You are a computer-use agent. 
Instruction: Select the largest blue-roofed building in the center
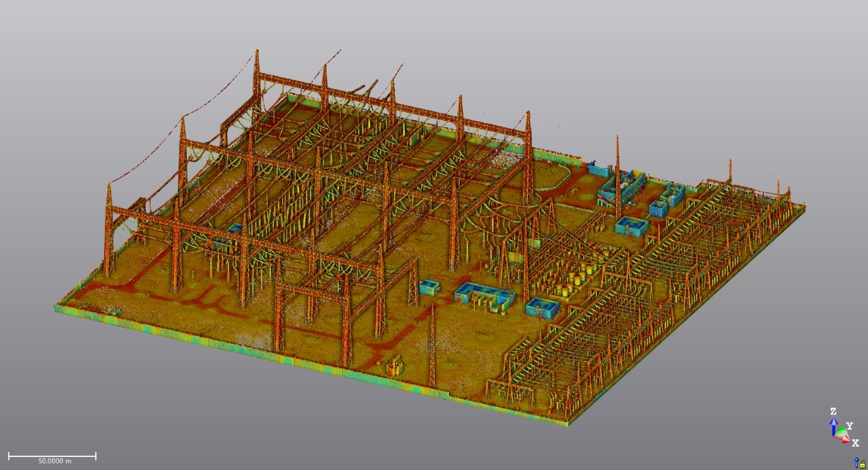[485, 296]
